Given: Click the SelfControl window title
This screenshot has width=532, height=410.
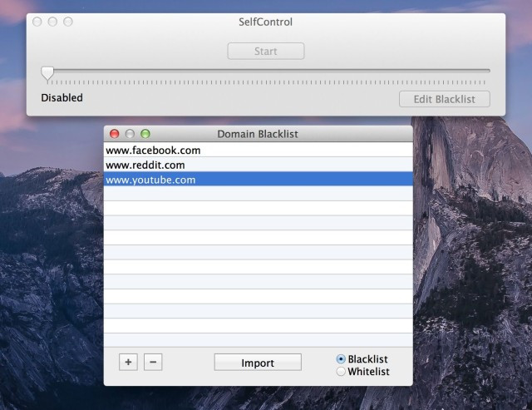Looking at the screenshot, I should [265, 22].
